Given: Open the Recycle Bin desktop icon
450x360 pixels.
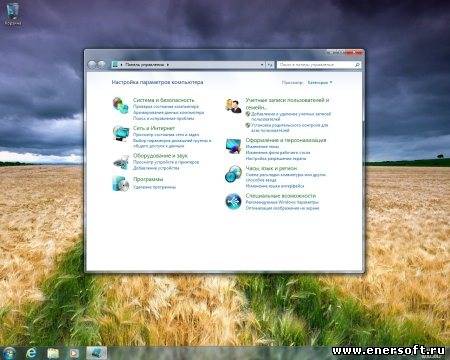Looking at the screenshot, I should pos(13,14).
